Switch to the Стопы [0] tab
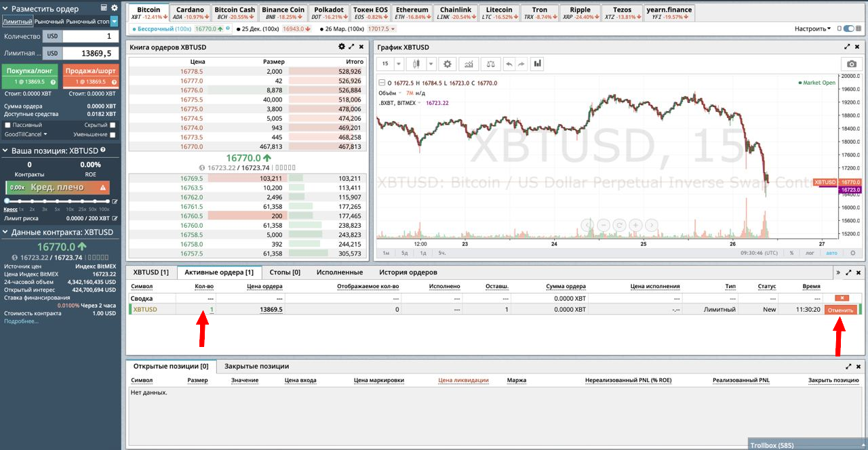The image size is (868, 450). 285,272
